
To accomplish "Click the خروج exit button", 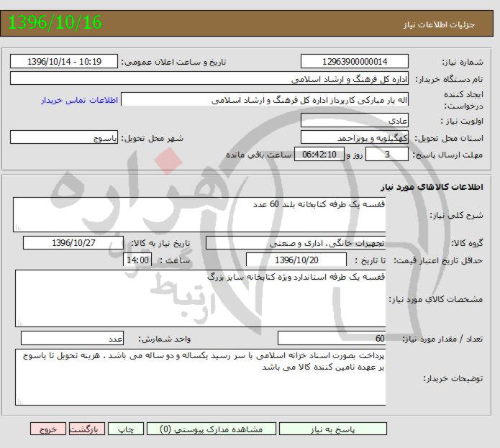I will 48,429.
